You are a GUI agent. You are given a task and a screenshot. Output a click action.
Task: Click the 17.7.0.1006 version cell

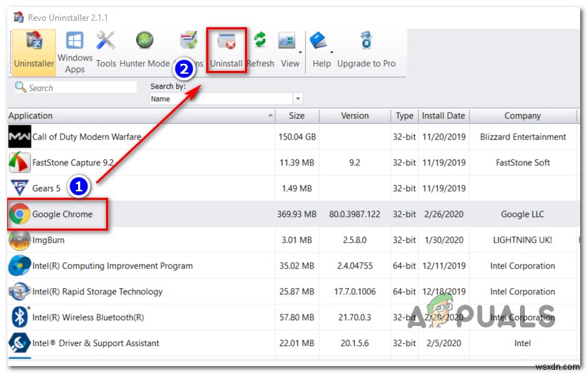coord(355,292)
